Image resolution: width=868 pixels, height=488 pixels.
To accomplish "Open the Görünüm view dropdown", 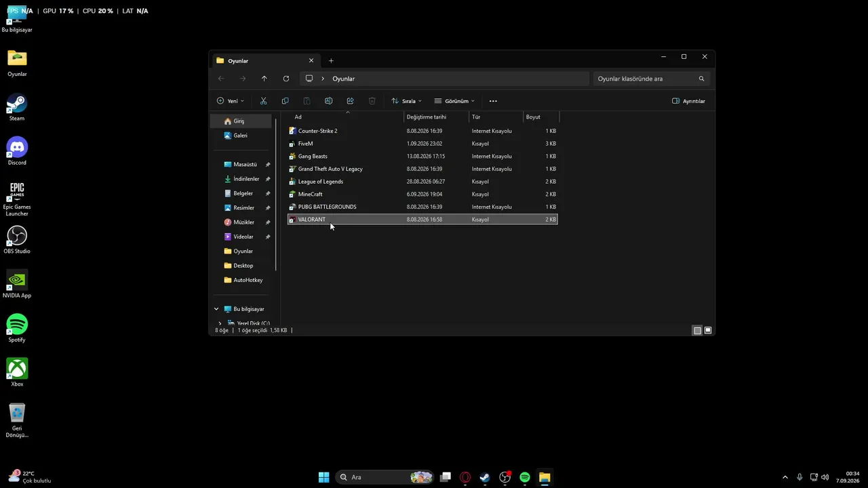I will pos(455,101).
